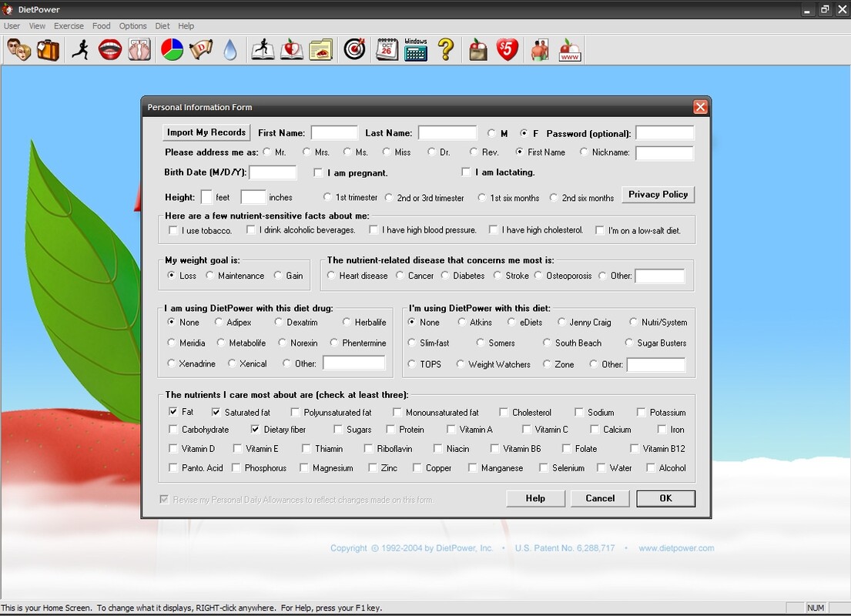Open the red lips food log icon
Viewport: 851px width, 616px height.
click(x=110, y=50)
